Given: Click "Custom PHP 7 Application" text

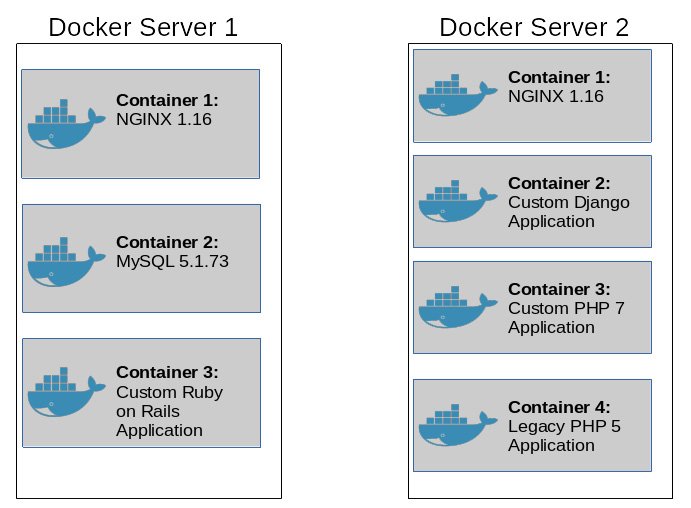Looking at the screenshot, I should [x=566, y=318].
